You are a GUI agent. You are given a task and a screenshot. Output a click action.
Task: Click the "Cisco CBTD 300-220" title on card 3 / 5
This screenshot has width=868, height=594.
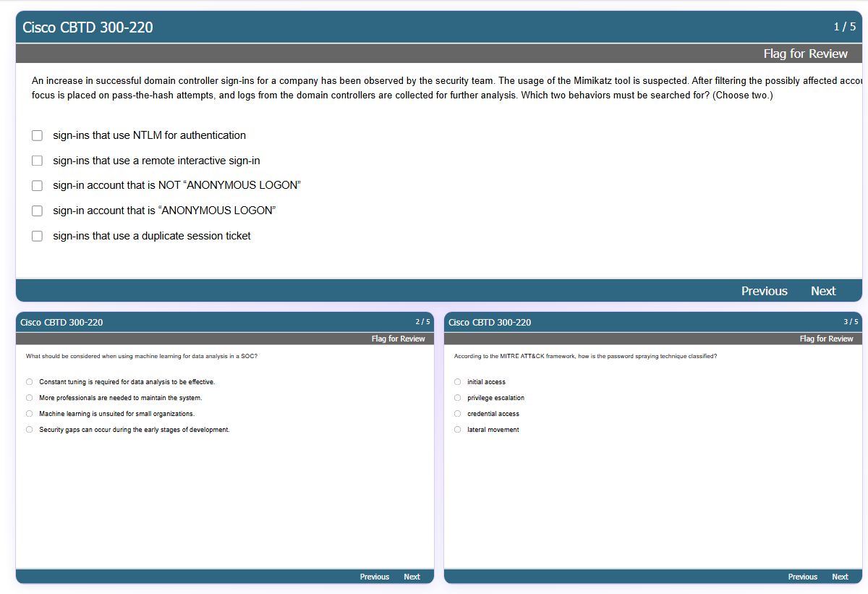pos(490,323)
